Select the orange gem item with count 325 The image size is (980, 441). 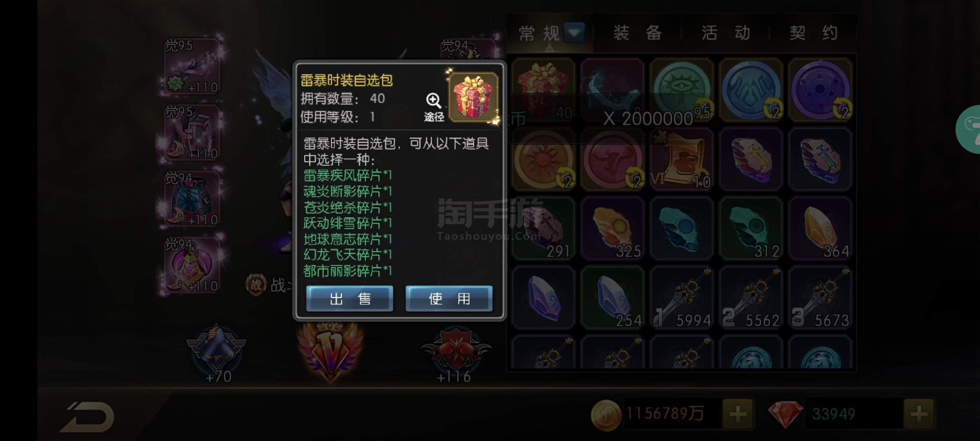pyautogui.click(x=612, y=229)
